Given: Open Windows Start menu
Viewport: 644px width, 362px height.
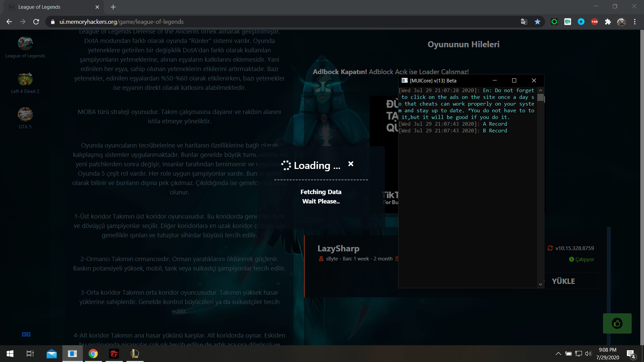Looking at the screenshot, I should 10,354.
